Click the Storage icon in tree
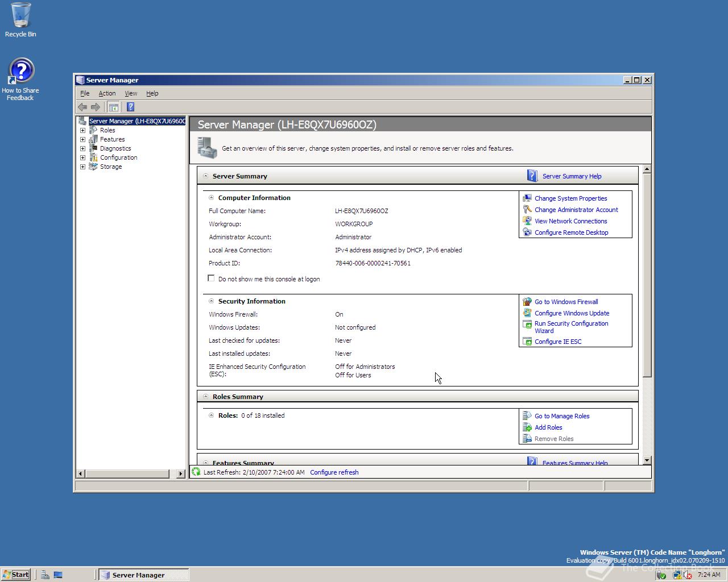 pyautogui.click(x=93, y=167)
